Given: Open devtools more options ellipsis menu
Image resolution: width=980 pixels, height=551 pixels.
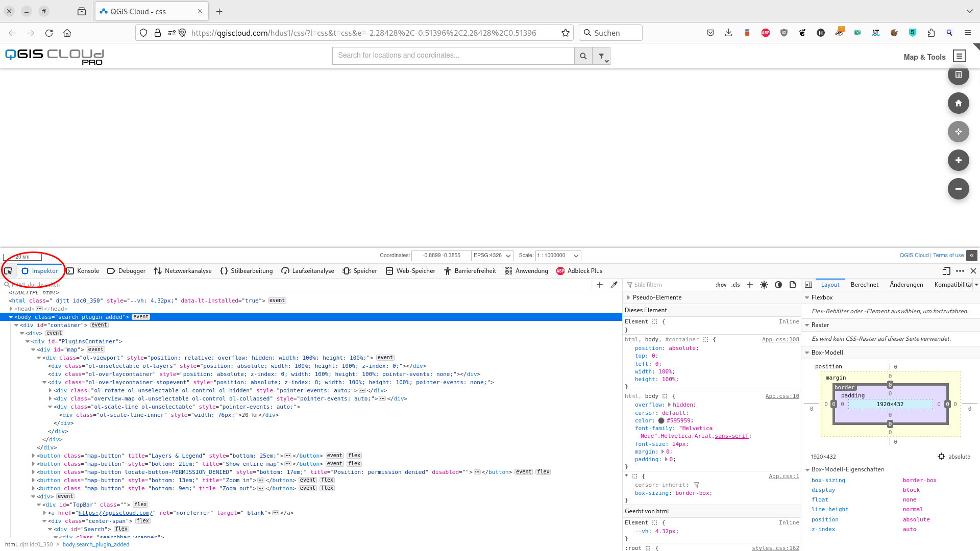Looking at the screenshot, I should (x=960, y=271).
